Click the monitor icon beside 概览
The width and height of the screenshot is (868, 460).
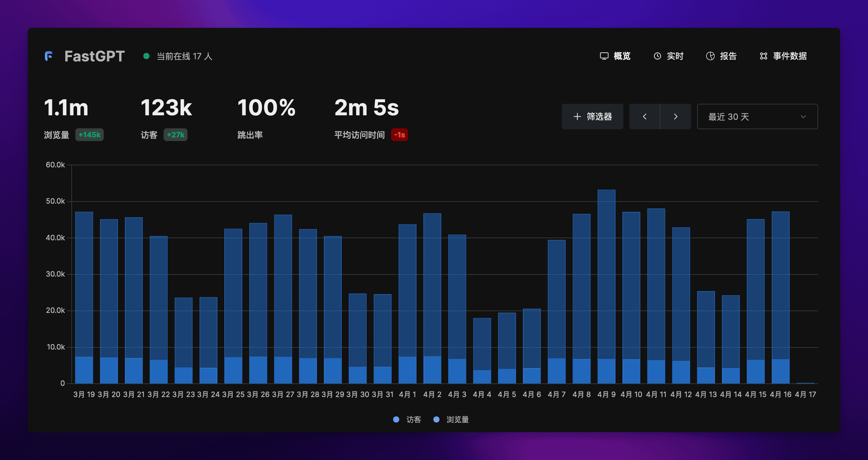pos(604,56)
